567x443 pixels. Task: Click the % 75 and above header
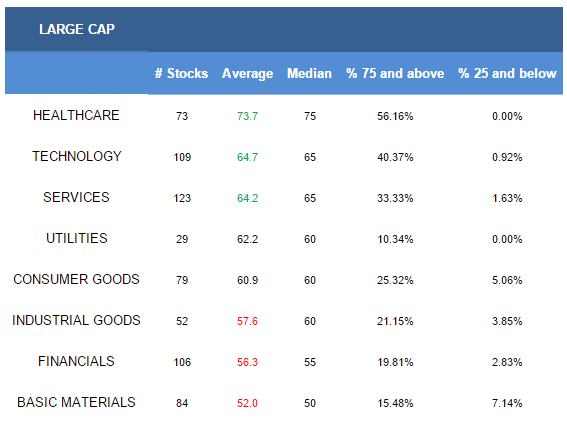pos(395,73)
